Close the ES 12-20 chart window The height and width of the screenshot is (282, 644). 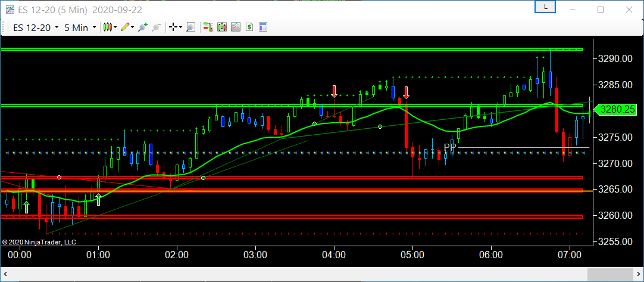point(629,10)
